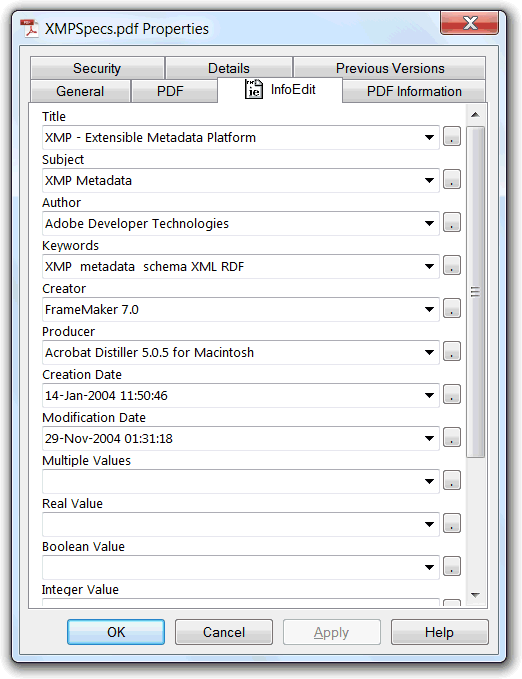Open the Previous Versions tab
Image resolution: width=522 pixels, height=679 pixels.
[389, 68]
